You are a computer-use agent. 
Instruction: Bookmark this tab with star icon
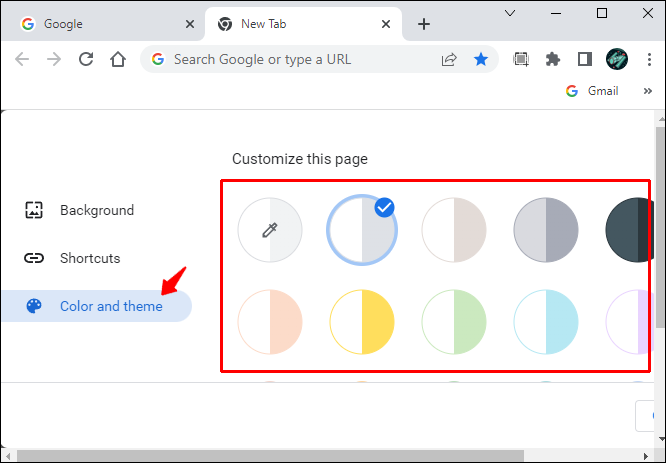(481, 59)
